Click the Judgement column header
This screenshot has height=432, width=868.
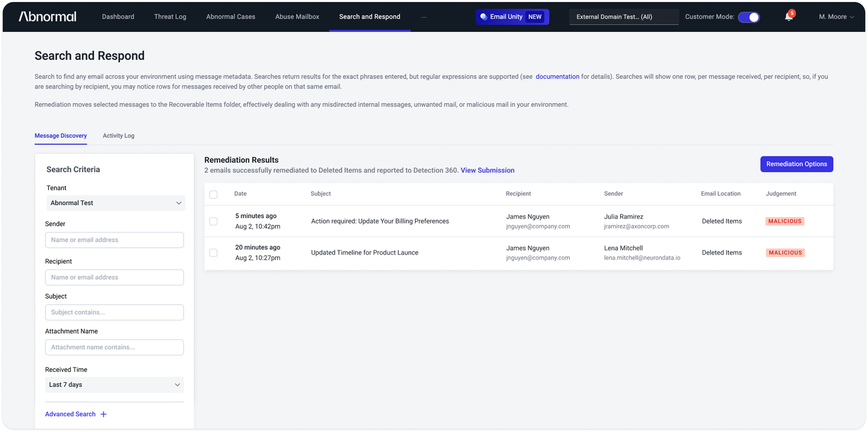pyautogui.click(x=781, y=194)
